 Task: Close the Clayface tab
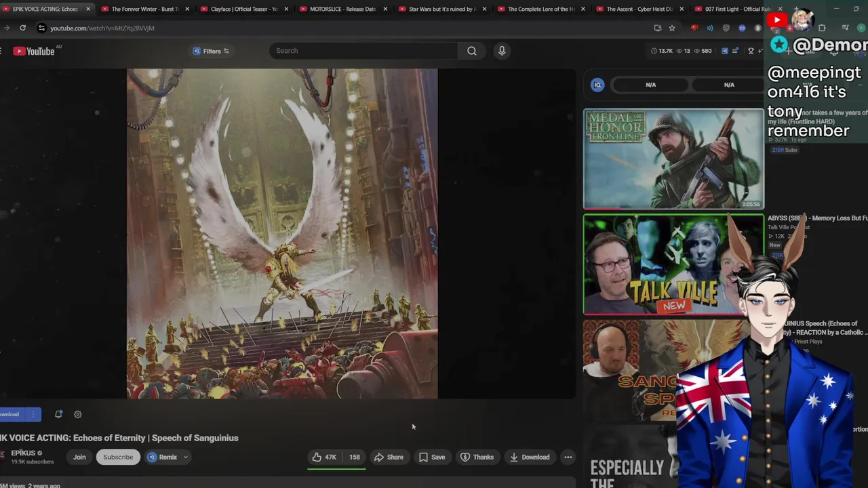[x=286, y=9]
